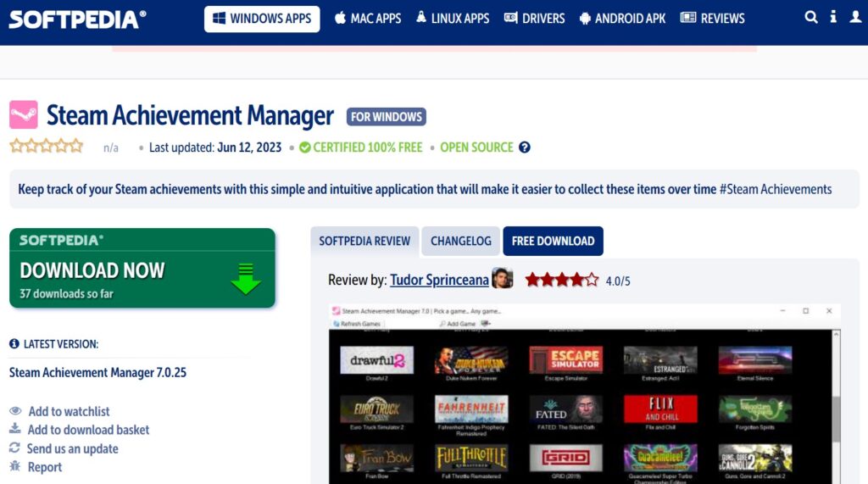Image resolution: width=868 pixels, height=484 pixels.
Task: Click the bug icon beside Report
Action: pos(15,465)
